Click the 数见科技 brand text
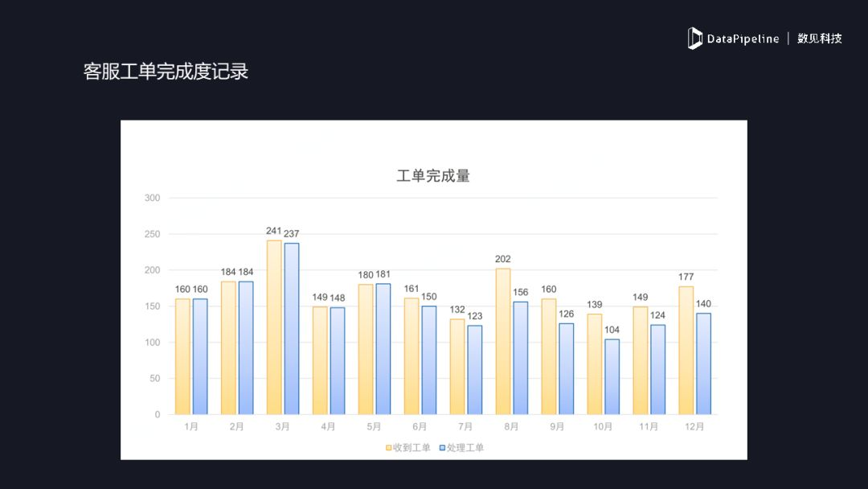Image resolution: width=868 pixels, height=489 pixels. (819, 38)
